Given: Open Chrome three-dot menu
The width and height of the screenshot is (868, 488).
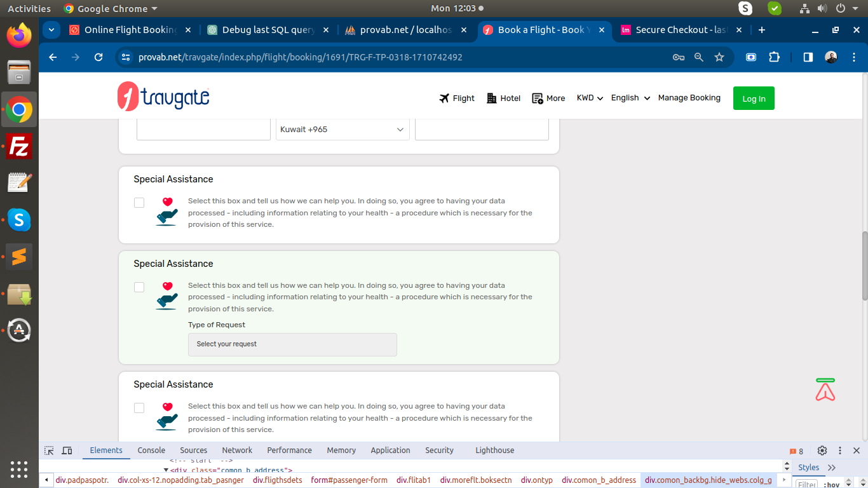Looking at the screenshot, I should coord(853,57).
